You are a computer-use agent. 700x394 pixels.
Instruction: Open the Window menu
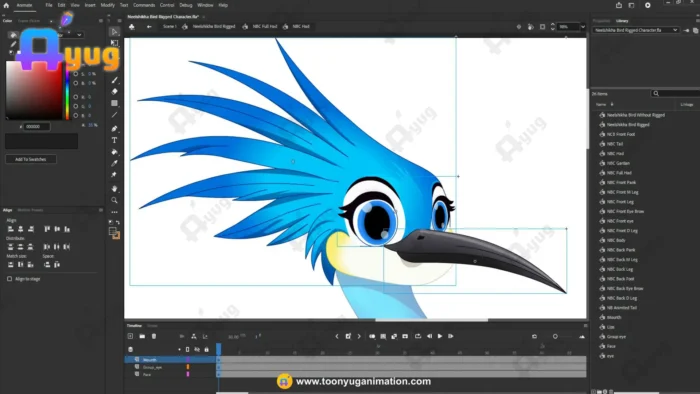coord(205,5)
